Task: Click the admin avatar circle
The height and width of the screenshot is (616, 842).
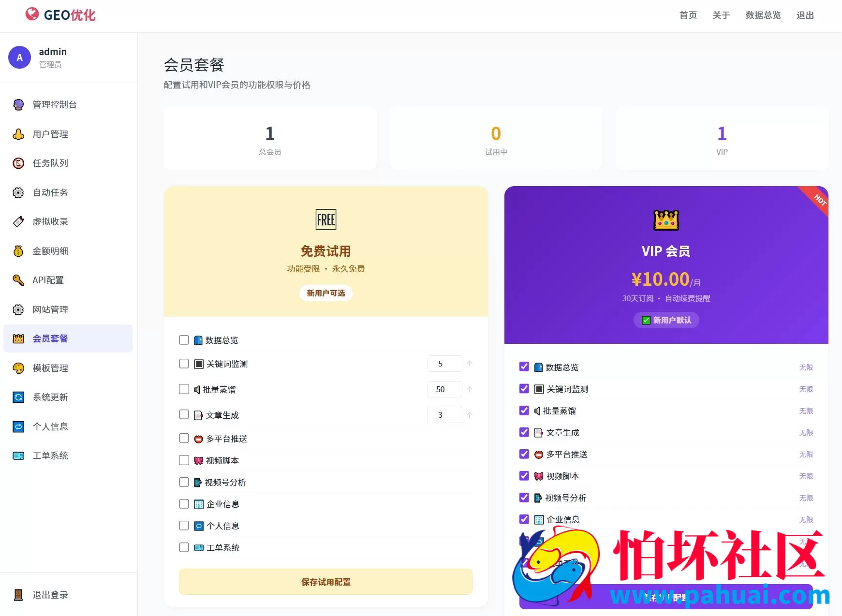Action: [19, 58]
